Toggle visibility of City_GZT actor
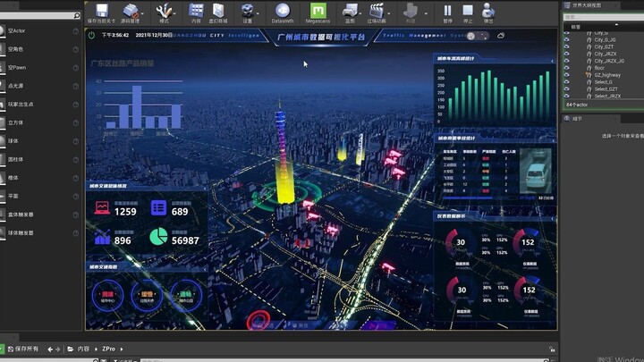The width and height of the screenshot is (644, 362). click(x=567, y=46)
